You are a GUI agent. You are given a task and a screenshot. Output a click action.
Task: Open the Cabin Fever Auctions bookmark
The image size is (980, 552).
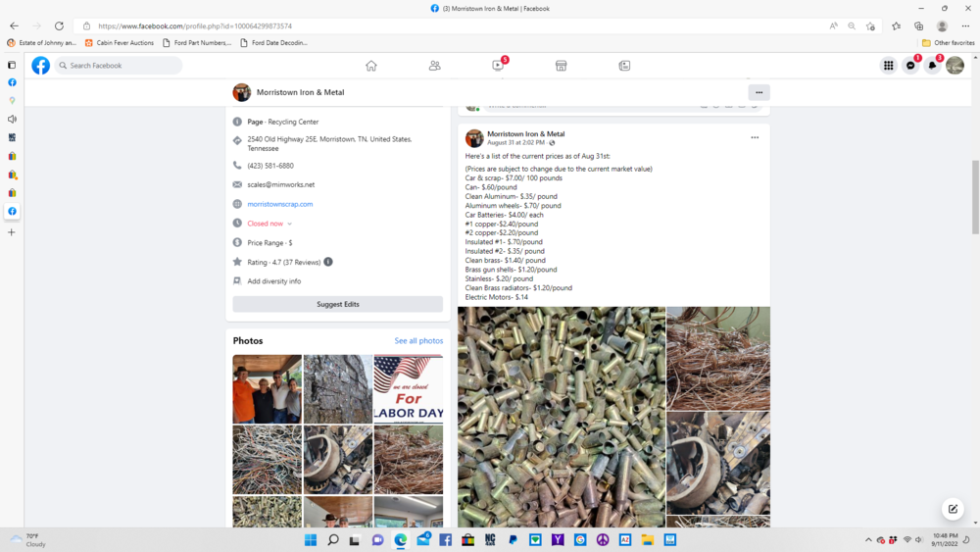pyautogui.click(x=120, y=43)
